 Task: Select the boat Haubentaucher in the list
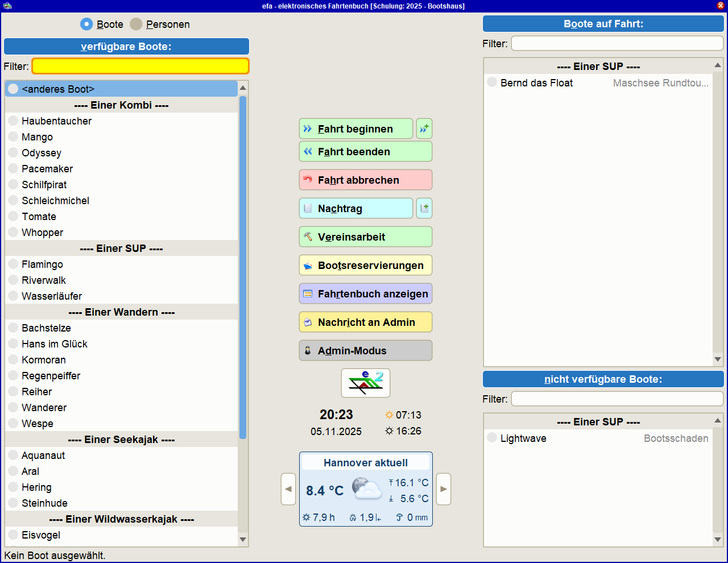coord(56,121)
